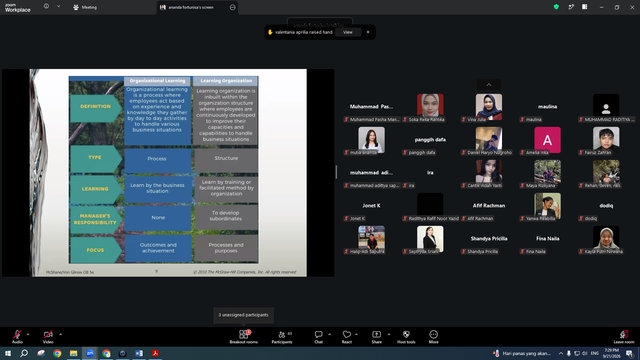This screenshot has height=360, width=640.
Task: Show hidden system tray icons
Action: (561, 353)
